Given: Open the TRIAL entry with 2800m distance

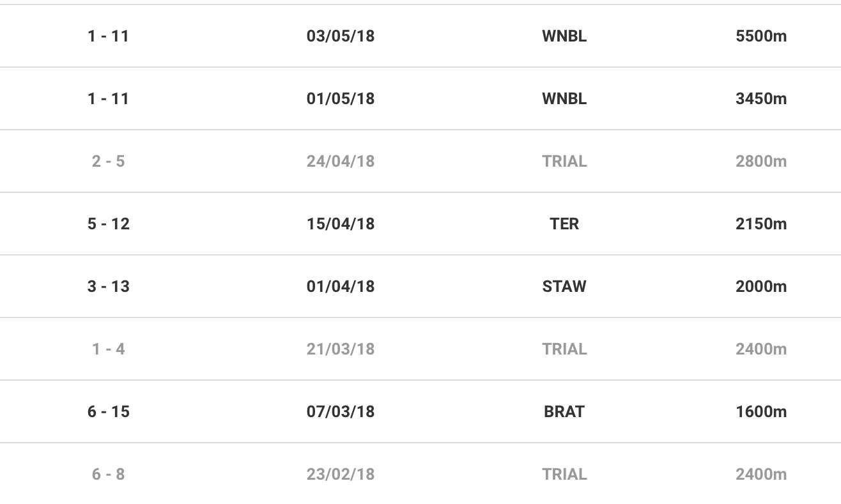Looking at the screenshot, I should [564, 162].
